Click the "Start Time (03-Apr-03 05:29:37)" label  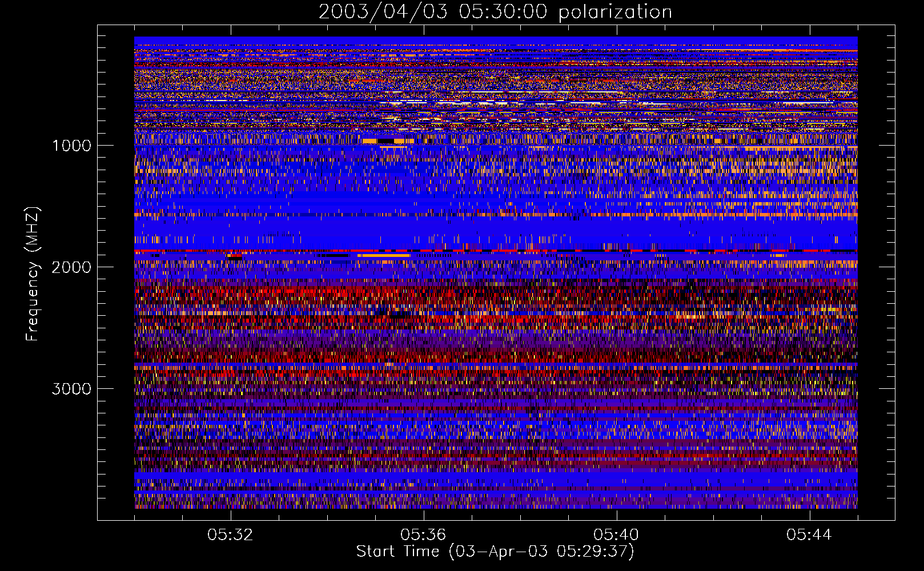click(x=495, y=552)
